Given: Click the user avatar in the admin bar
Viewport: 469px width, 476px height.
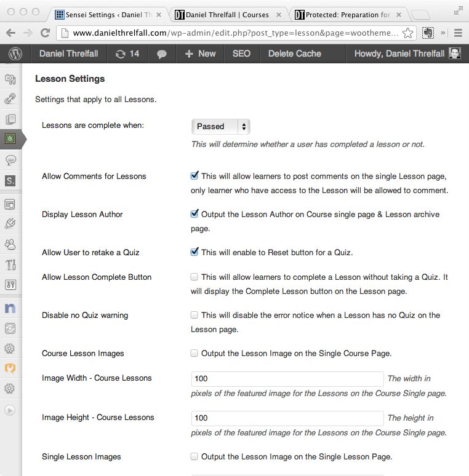Looking at the screenshot, I should tap(455, 54).
